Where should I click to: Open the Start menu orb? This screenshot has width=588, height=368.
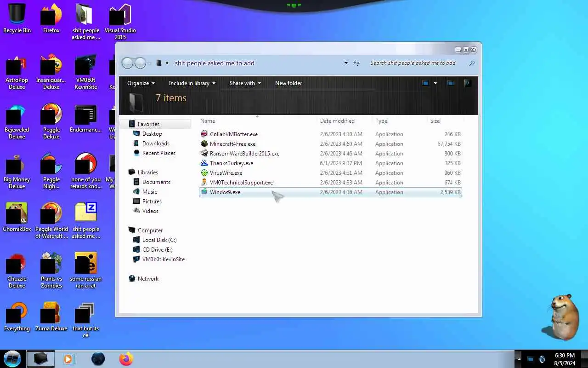click(12, 358)
